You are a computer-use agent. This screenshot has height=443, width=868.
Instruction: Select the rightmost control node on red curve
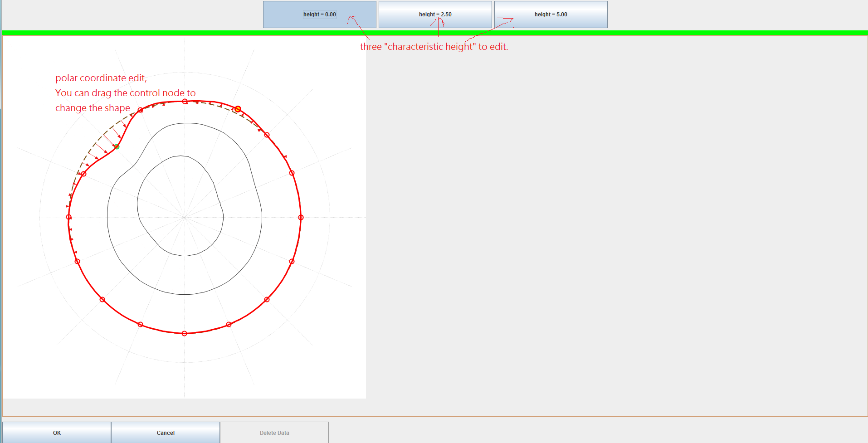click(301, 218)
